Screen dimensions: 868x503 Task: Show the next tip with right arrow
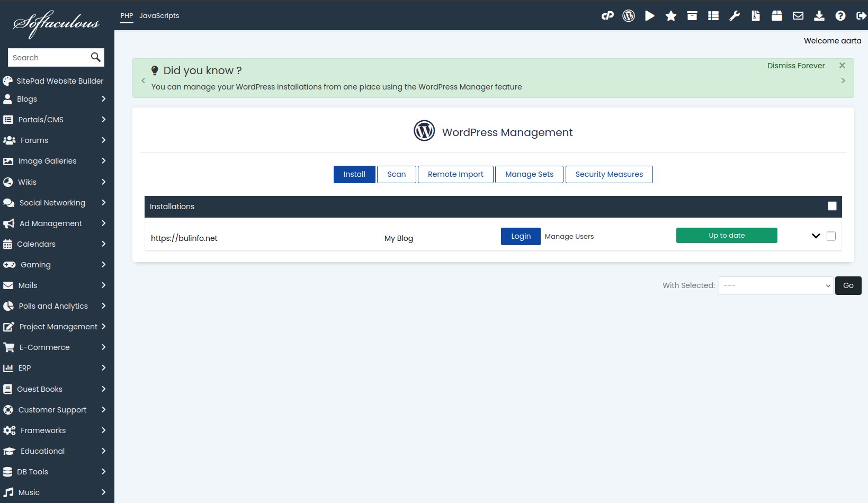point(843,80)
